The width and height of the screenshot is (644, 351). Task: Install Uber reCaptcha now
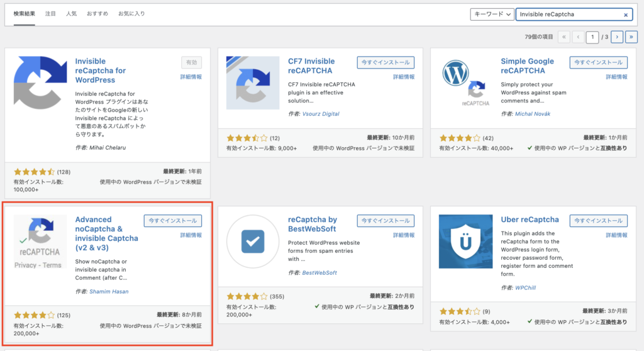click(x=599, y=221)
